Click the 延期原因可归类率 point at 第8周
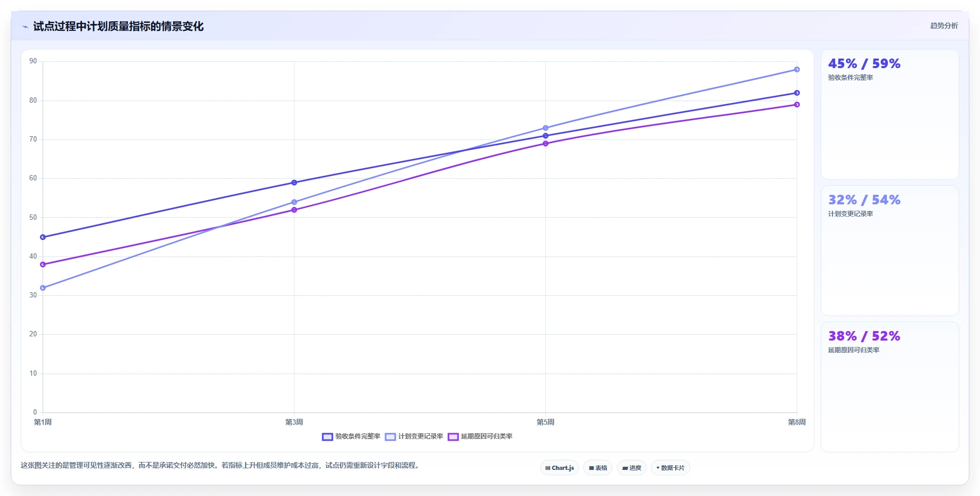The height and width of the screenshot is (496, 980). (x=797, y=104)
